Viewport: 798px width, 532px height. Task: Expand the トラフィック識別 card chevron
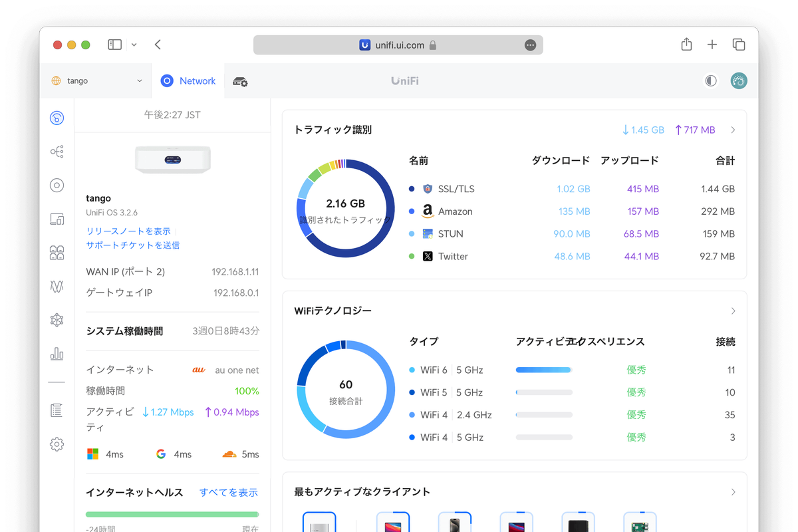(x=733, y=130)
